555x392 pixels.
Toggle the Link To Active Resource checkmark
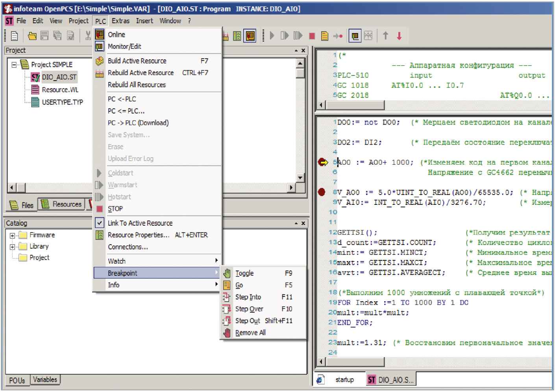pyautogui.click(x=100, y=223)
